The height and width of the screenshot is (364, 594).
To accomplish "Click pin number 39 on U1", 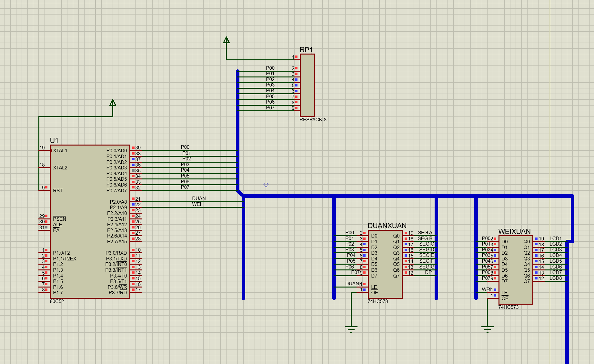I will 138,148.
